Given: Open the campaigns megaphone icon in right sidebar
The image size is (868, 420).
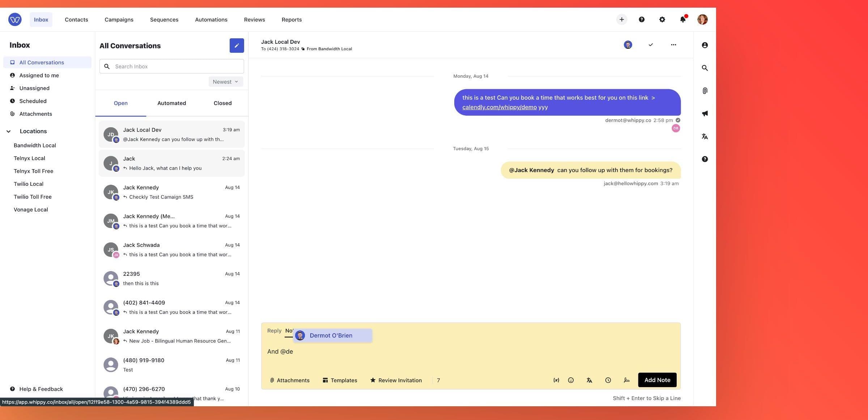Looking at the screenshot, I should pyautogui.click(x=705, y=113).
